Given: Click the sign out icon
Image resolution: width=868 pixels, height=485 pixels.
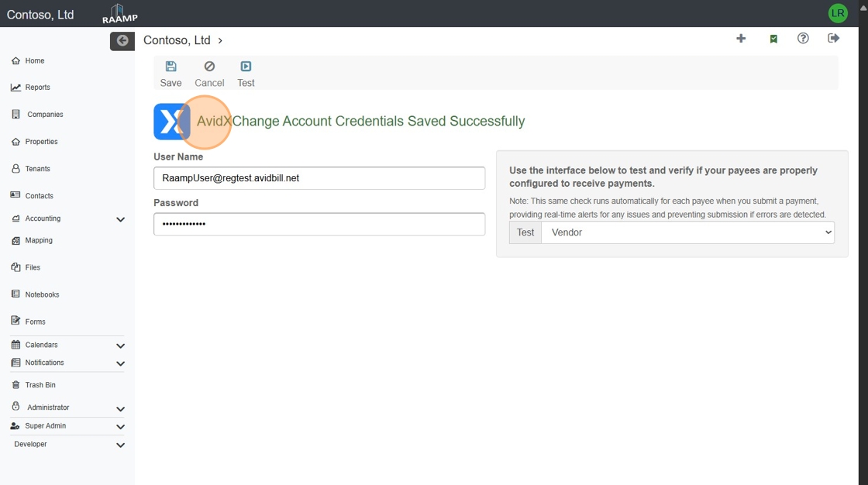Looking at the screenshot, I should point(834,39).
